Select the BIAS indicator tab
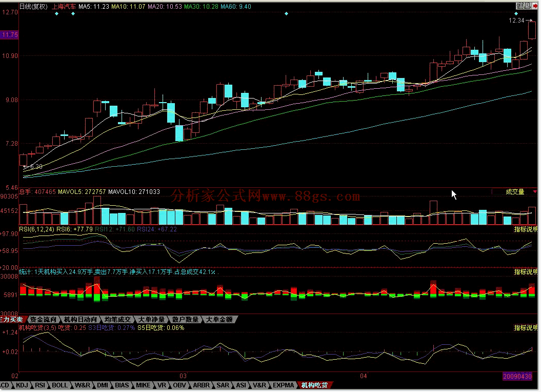The width and height of the screenshot is (541, 392). pos(122,385)
